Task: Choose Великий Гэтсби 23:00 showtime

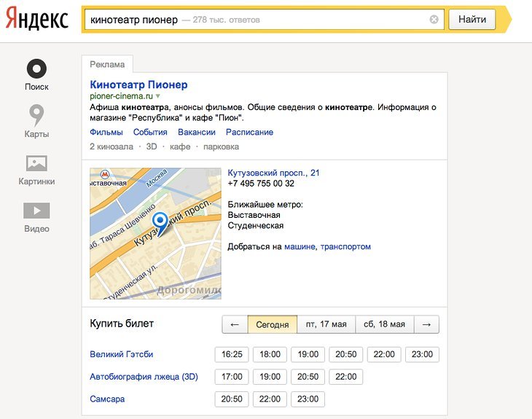Action: click(422, 355)
